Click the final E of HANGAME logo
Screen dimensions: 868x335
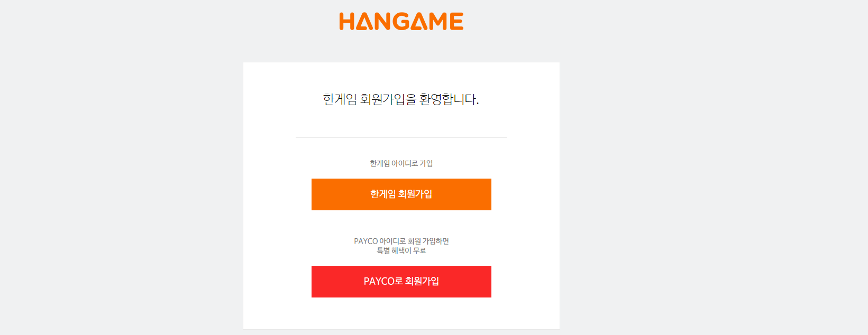pos(457,21)
